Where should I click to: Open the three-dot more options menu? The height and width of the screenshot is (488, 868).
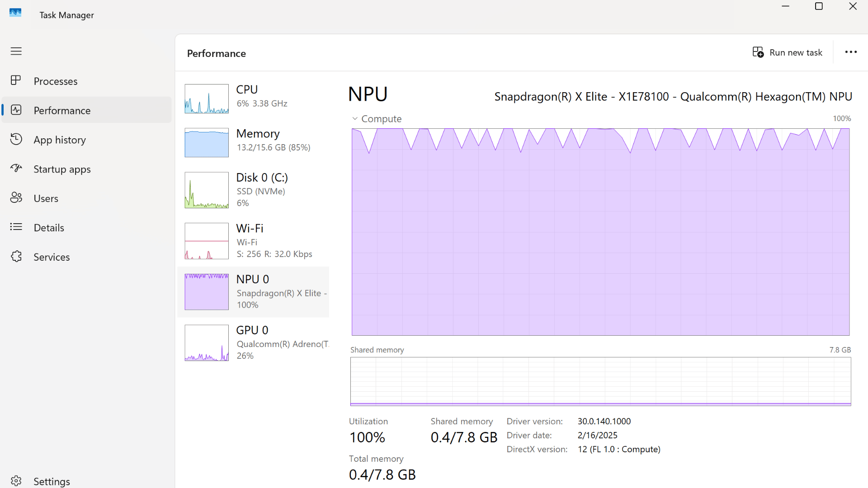(851, 52)
